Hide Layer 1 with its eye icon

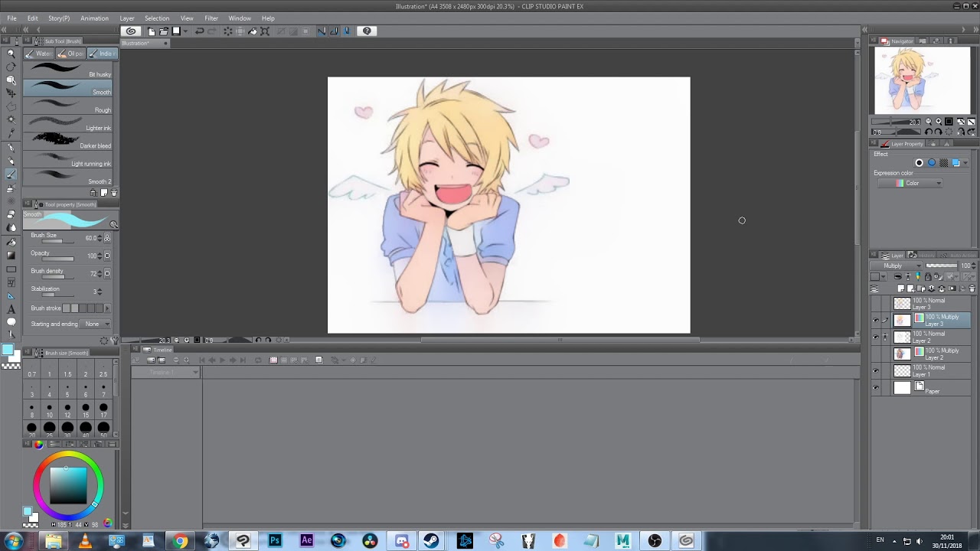pyautogui.click(x=876, y=370)
